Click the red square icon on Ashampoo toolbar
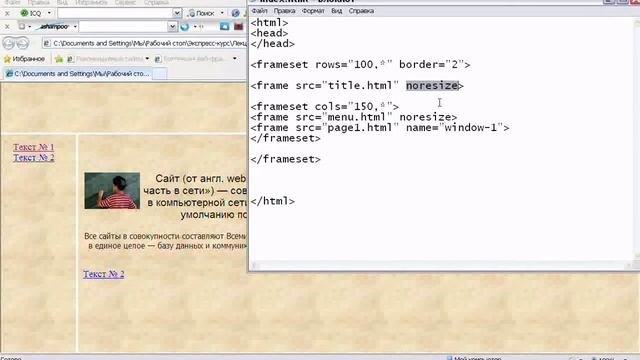 (x=238, y=27)
